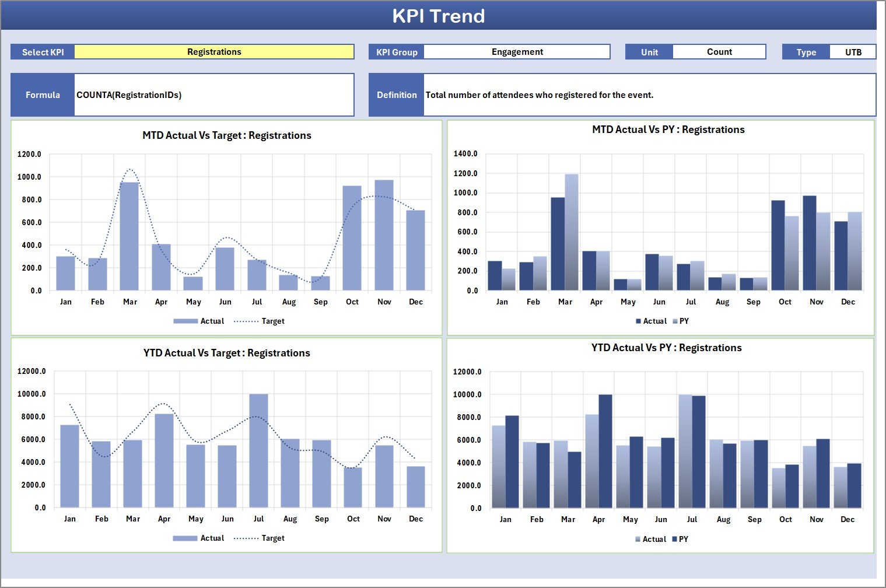
Task: Select the Target dotted legend entry
Action: click(x=268, y=321)
